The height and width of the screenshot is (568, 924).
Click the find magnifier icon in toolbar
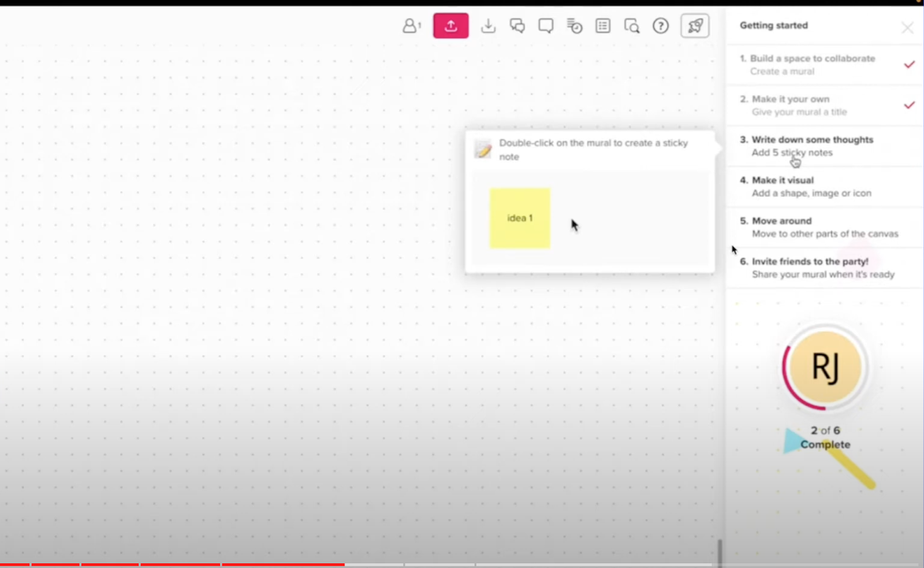pyautogui.click(x=632, y=26)
